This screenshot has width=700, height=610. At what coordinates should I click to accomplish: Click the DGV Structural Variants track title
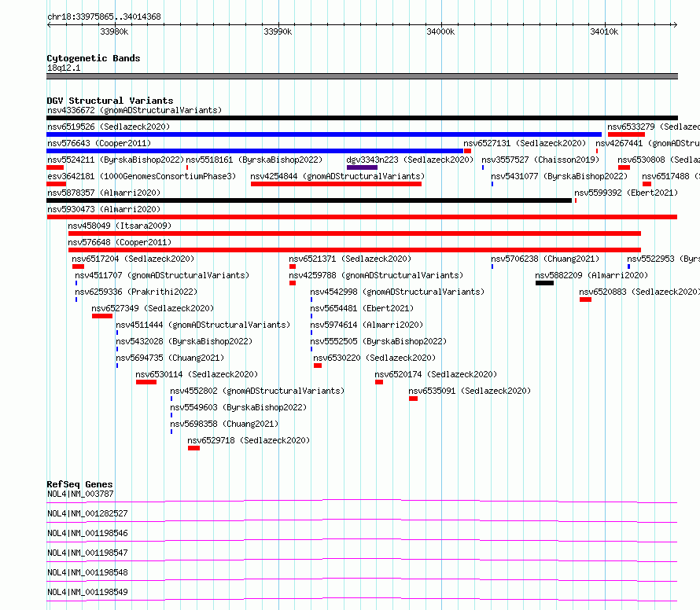pos(110,101)
